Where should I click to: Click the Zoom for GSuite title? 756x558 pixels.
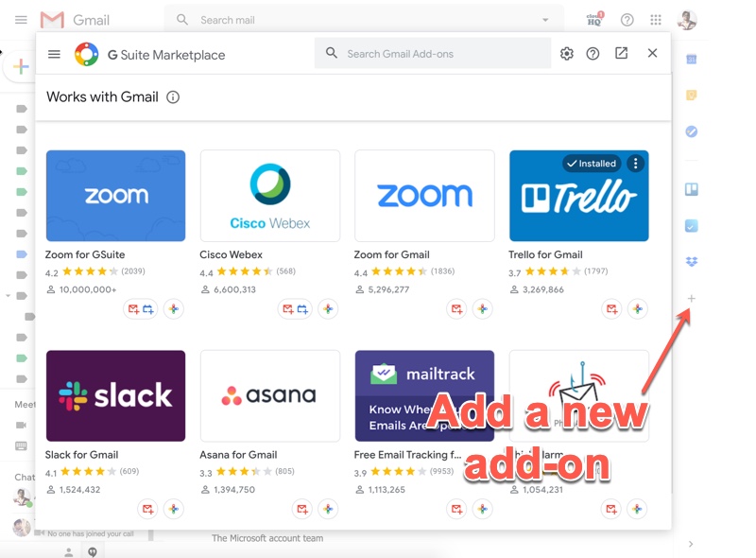[x=85, y=254]
